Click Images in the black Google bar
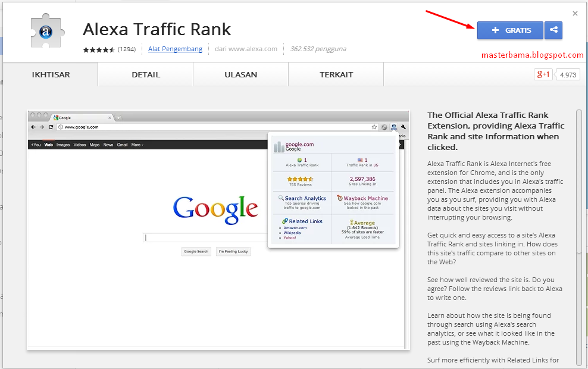This screenshot has width=588, height=369. 63,145
